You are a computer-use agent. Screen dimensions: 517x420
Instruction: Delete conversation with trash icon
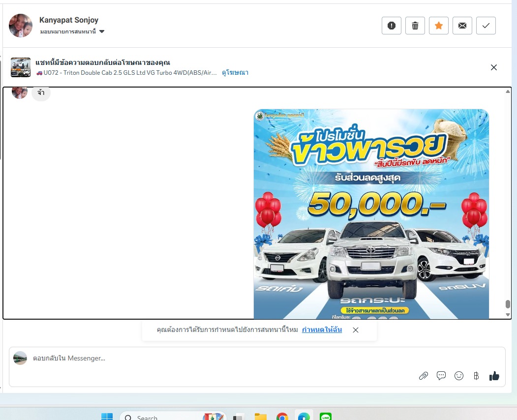(x=415, y=26)
